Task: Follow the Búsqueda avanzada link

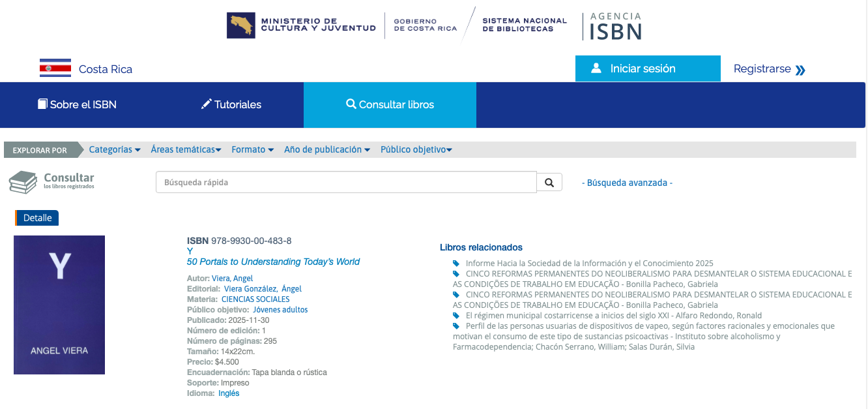Action: point(627,183)
